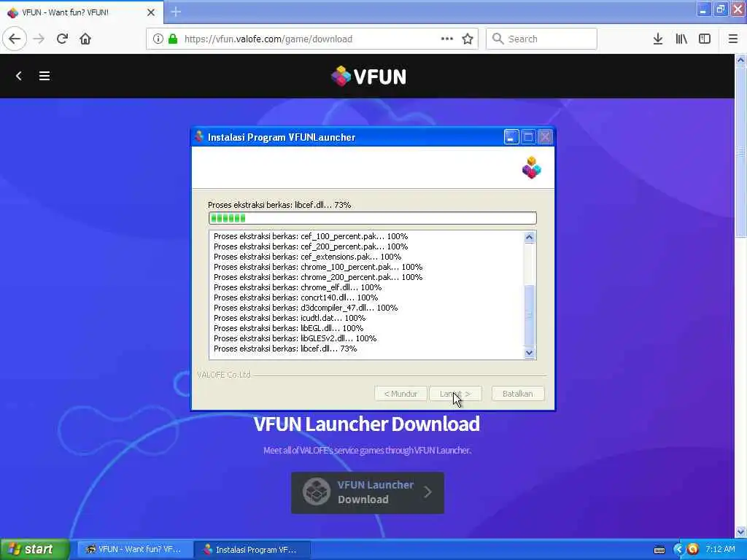The image size is (747, 560).
Task: Click the log list scrollbar thumb
Action: [x=530, y=315]
